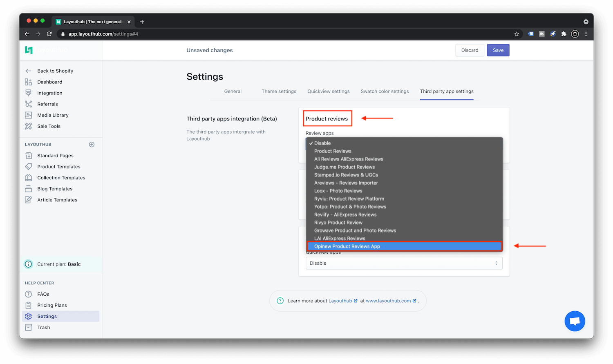Click the Media Library image icon
The height and width of the screenshot is (364, 613).
(28, 115)
